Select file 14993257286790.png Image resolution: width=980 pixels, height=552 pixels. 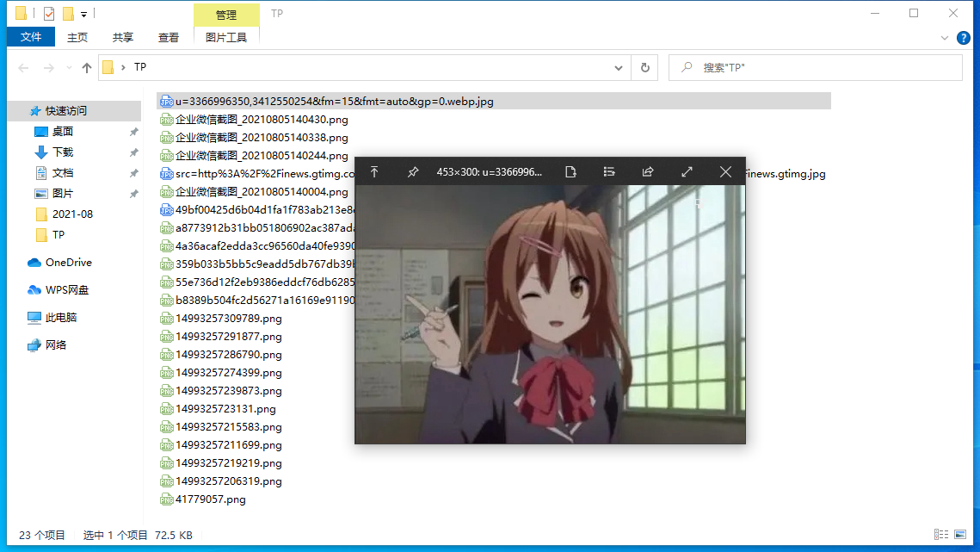228,355
